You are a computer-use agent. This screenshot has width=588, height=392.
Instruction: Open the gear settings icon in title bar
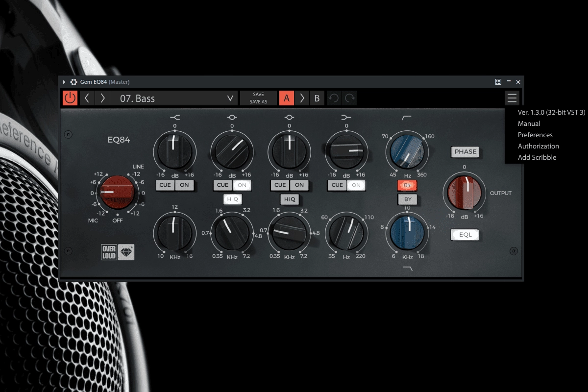click(x=74, y=82)
